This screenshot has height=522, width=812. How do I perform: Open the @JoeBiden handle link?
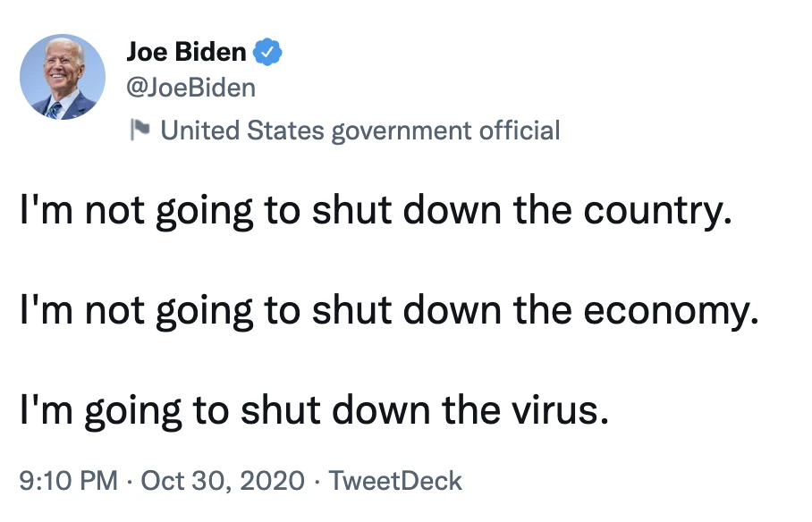[190, 88]
